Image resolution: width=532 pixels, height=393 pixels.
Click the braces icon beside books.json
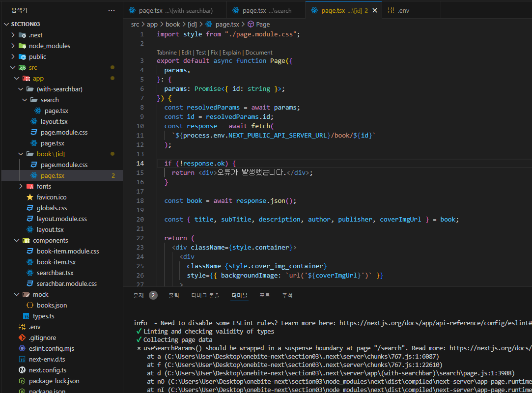coord(30,305)
